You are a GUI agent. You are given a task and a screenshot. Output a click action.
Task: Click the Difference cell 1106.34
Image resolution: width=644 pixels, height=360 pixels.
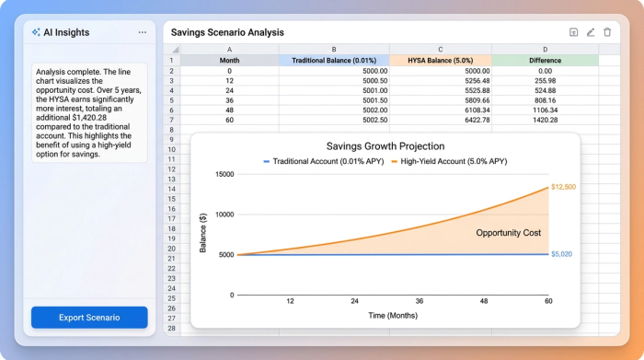click(x=545, y=110)
